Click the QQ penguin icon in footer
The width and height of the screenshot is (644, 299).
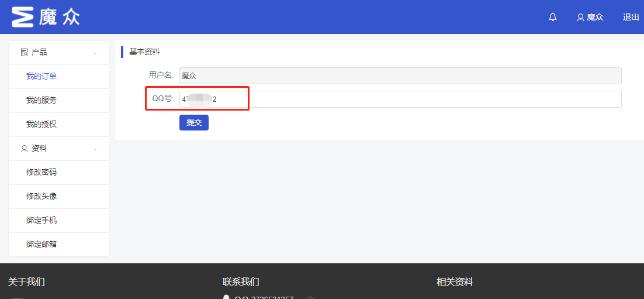coord(226,298)
